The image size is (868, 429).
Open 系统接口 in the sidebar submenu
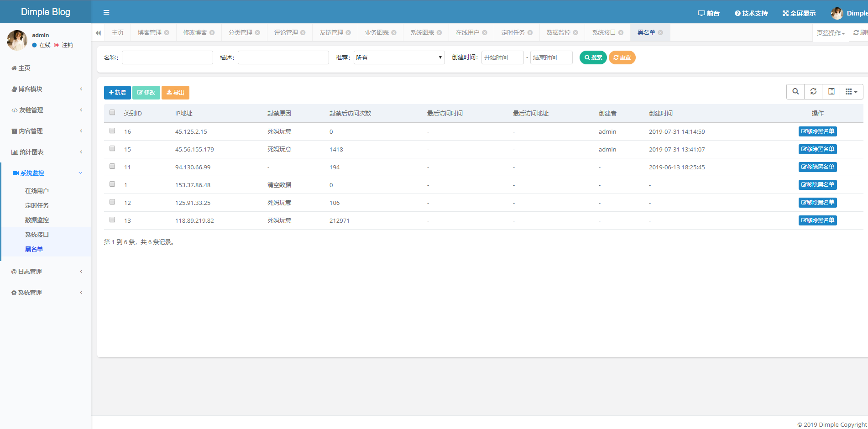pos(37,235)
